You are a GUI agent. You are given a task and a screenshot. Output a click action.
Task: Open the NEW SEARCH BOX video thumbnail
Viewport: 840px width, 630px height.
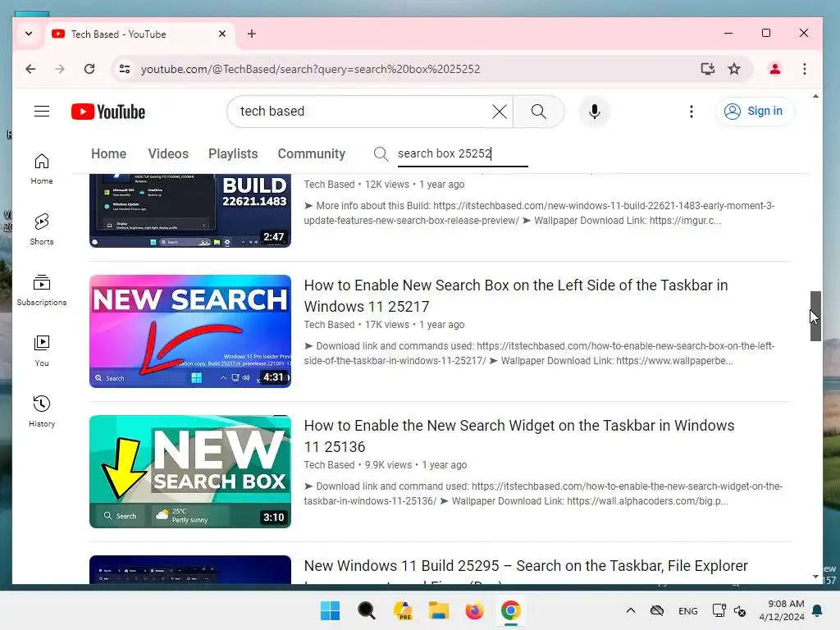pyautogui.click(x=190, y=472)
